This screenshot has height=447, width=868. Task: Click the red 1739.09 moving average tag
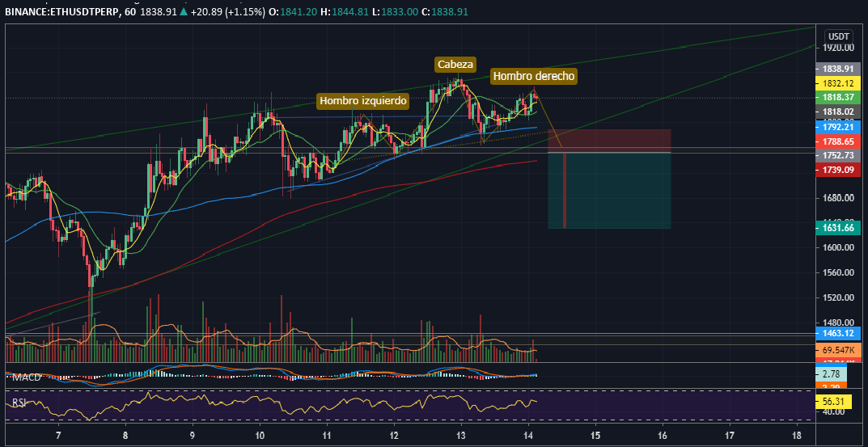pos(840,169)
